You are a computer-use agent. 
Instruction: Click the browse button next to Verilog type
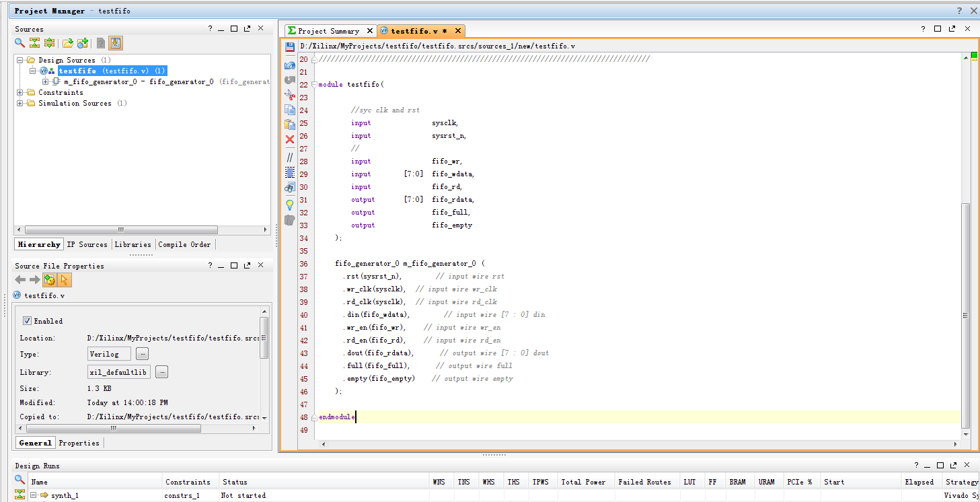click(142, 354)
